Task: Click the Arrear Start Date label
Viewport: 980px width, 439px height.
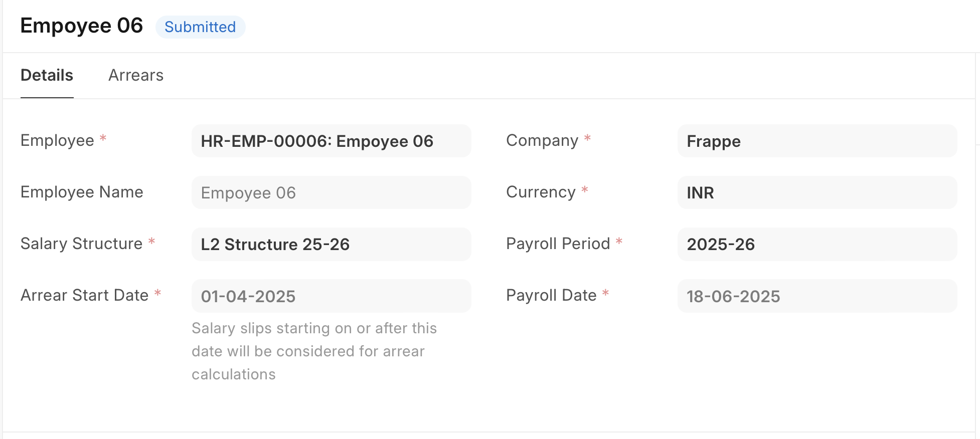Action: point(85,295)
